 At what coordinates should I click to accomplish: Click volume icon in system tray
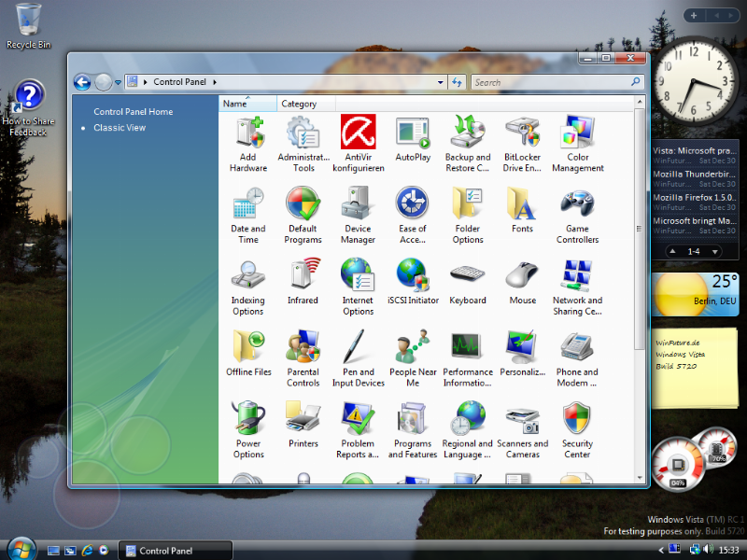pyautogui.click(x=709, y=550)
